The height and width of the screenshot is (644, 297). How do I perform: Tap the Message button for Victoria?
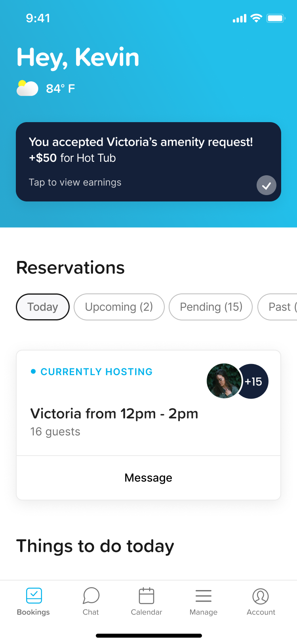coord(148,478)
